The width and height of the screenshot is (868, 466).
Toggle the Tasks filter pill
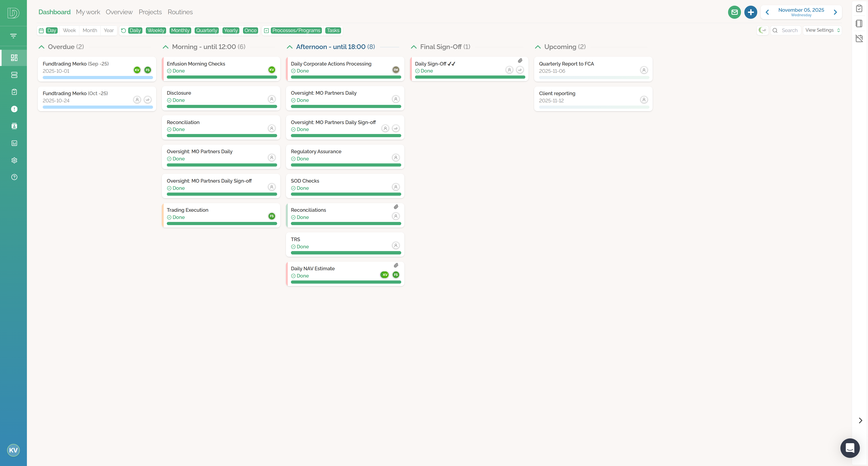pyautogui.click(x=333, y=30)
